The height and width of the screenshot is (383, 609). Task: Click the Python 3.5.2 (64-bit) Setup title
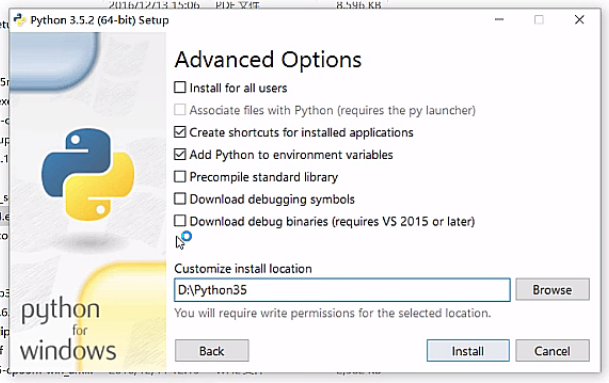coord(100,20)
